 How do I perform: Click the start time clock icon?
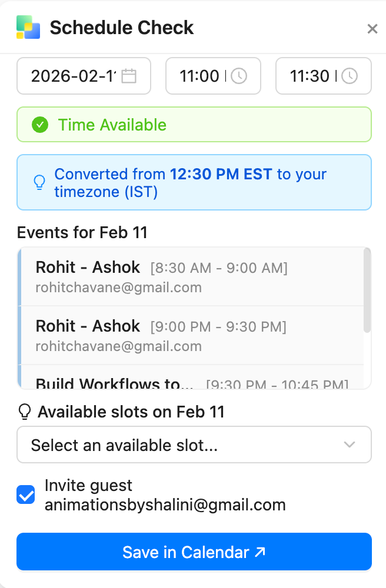pyautogui.click(x=239, y=76)
